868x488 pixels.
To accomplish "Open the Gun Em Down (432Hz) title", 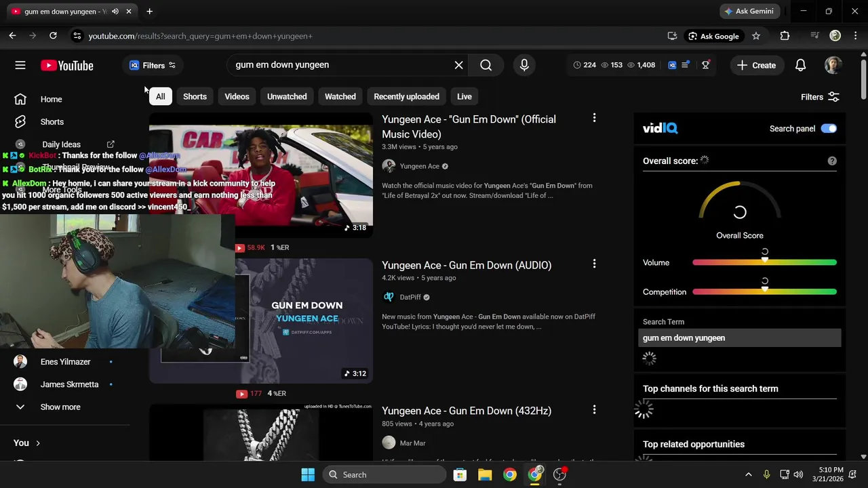I will (x=467, y=411).
